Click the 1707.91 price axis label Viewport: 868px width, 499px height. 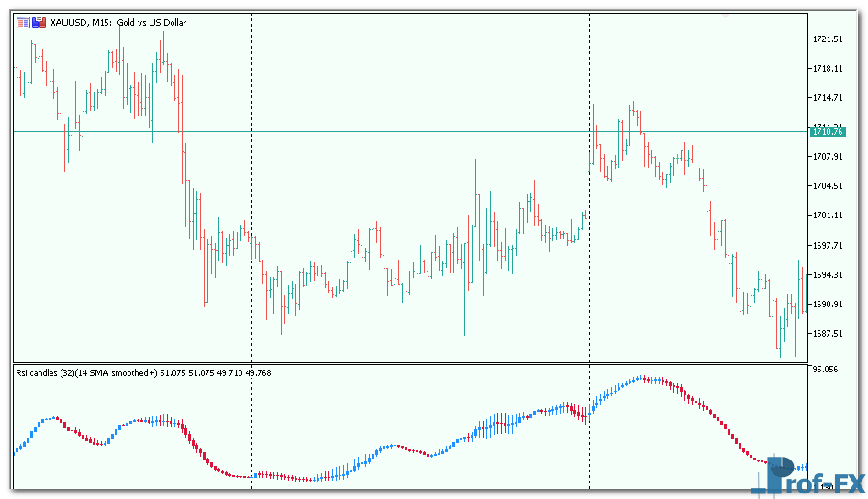pos(828,157)
